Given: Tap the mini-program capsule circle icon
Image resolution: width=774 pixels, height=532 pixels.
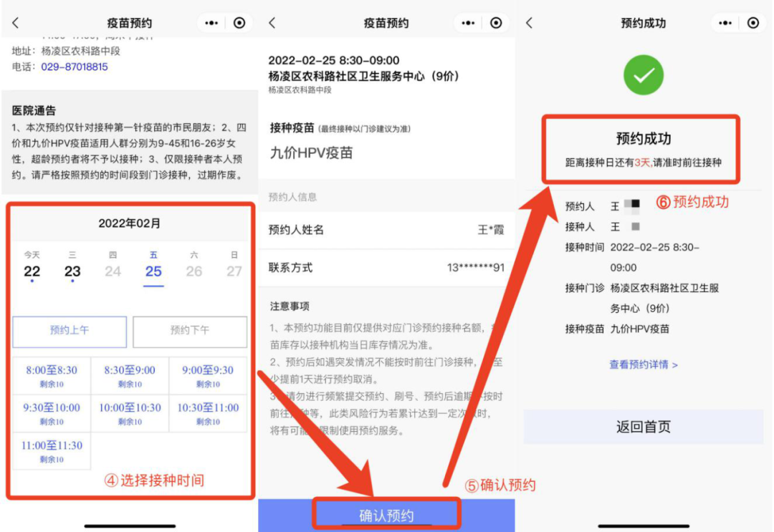Looking at the screenshot, I should click(x=239, y=22).
